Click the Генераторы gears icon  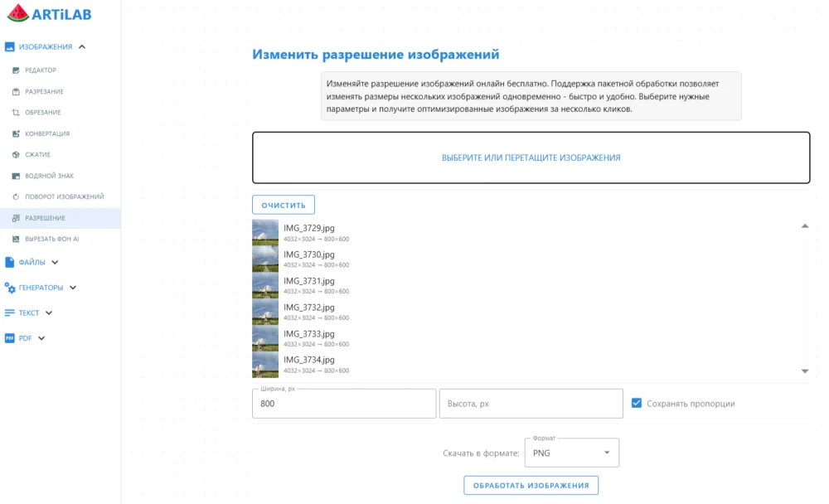point(9,288)
